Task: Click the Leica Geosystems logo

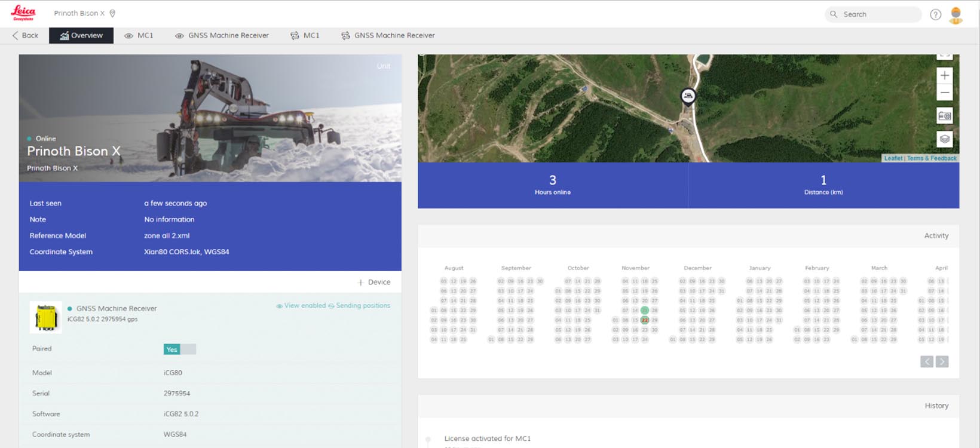Action: (x=23, y=13)
